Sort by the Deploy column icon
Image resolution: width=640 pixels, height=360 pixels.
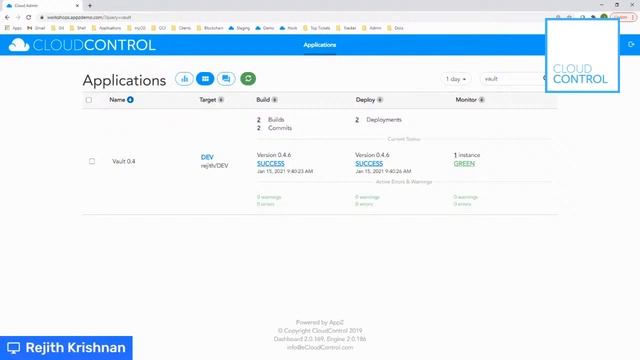coord(380,100)
